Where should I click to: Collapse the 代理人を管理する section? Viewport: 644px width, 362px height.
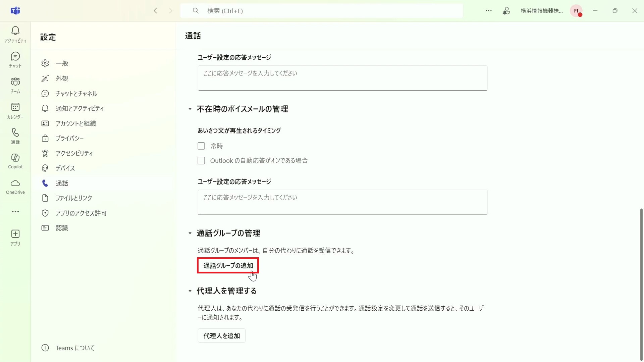click(190, 291)
